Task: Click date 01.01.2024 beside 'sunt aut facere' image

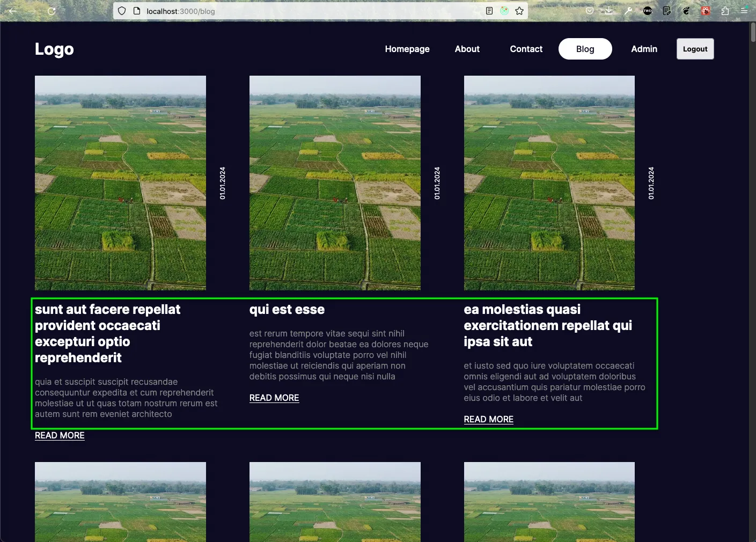Action: tap(223, 183)
